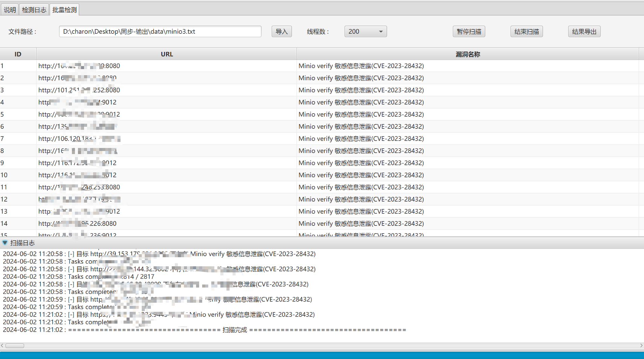This screenshot has width=644, height=359.
Task: Select the URL cell in row 7
Action: click(x=167, y=139)
